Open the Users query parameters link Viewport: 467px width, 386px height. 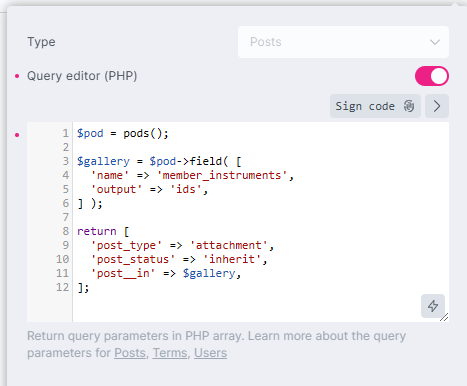click(x=210, y=353)
